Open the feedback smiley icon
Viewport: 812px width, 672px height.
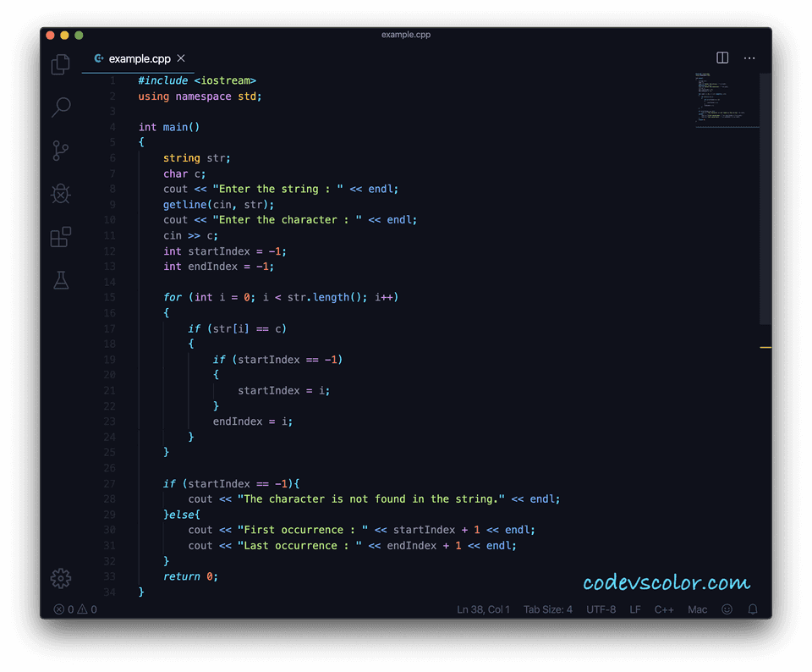point(727,609)
